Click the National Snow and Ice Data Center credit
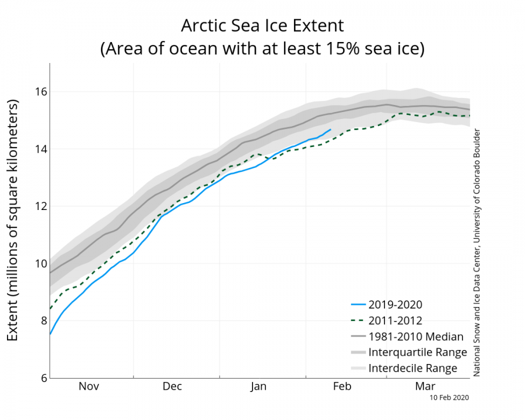 (x=477, y=253)
